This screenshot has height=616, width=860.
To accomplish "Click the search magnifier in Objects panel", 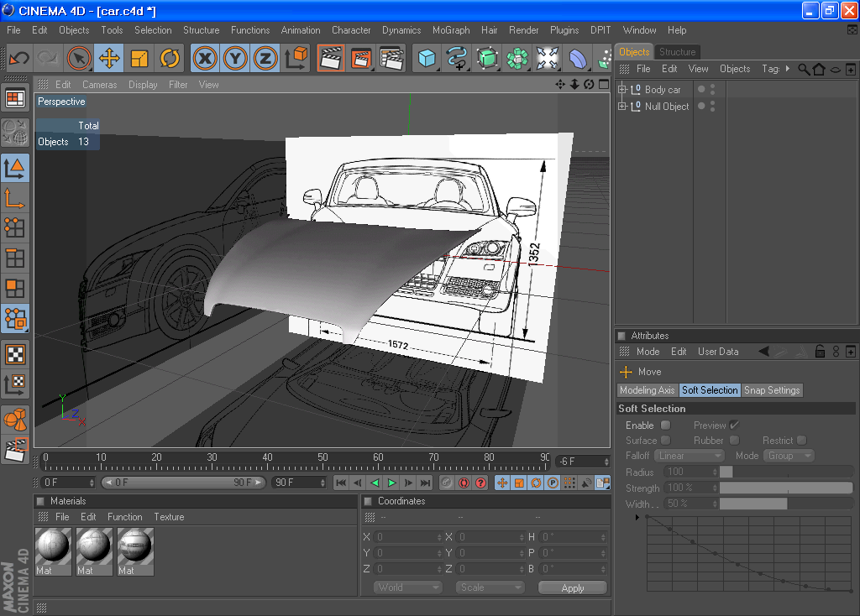I will coord(804,69).
